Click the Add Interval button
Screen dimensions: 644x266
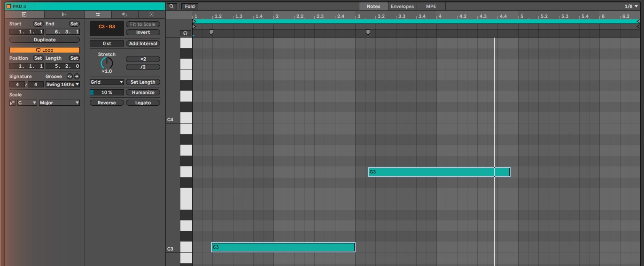click(143, 43)
